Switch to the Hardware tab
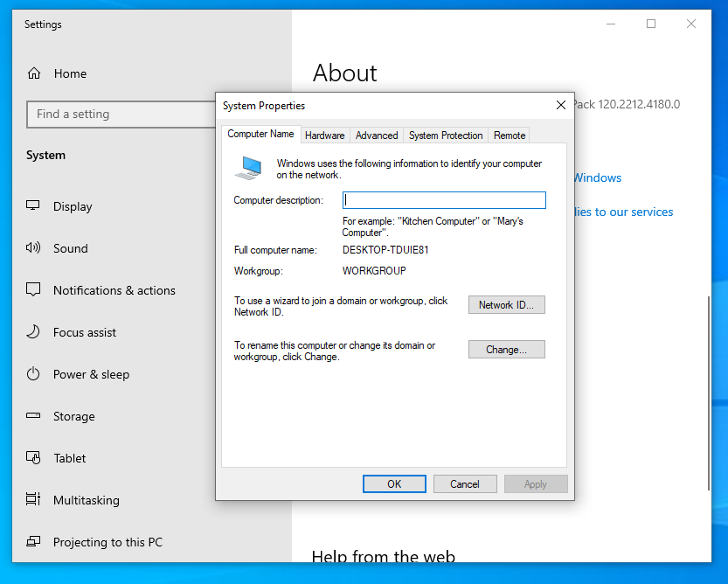The height and width of the screenshot is (584, 728). [324, 136]
